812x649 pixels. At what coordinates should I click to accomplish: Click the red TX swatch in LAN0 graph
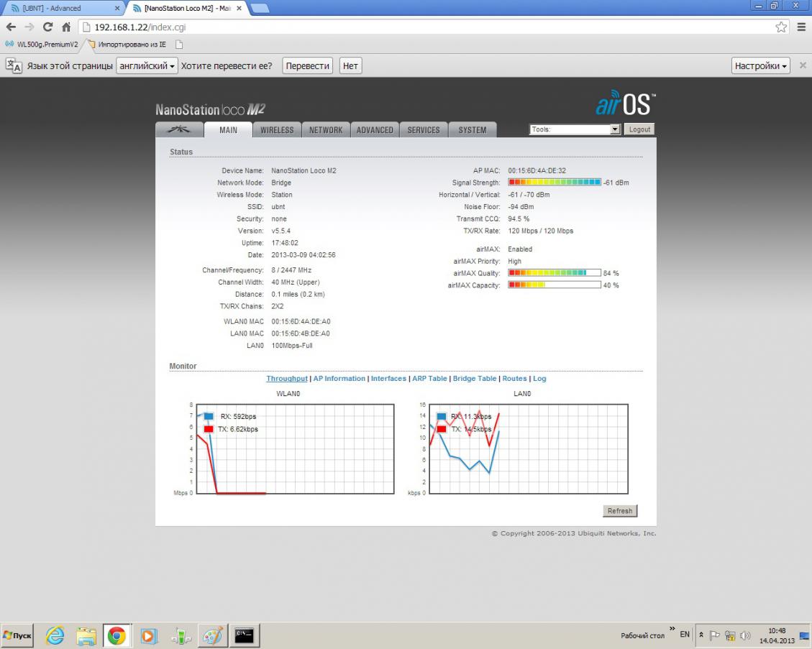[x=441, y=429]
